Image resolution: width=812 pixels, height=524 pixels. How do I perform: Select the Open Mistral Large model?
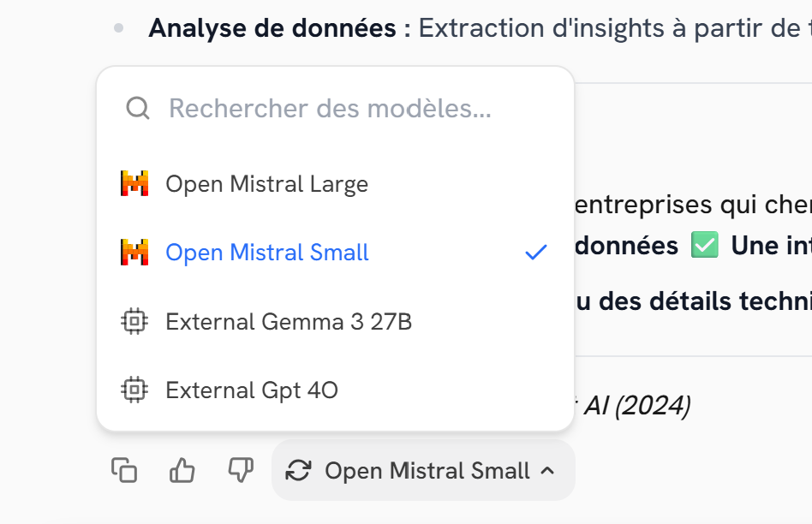[266, 184]
